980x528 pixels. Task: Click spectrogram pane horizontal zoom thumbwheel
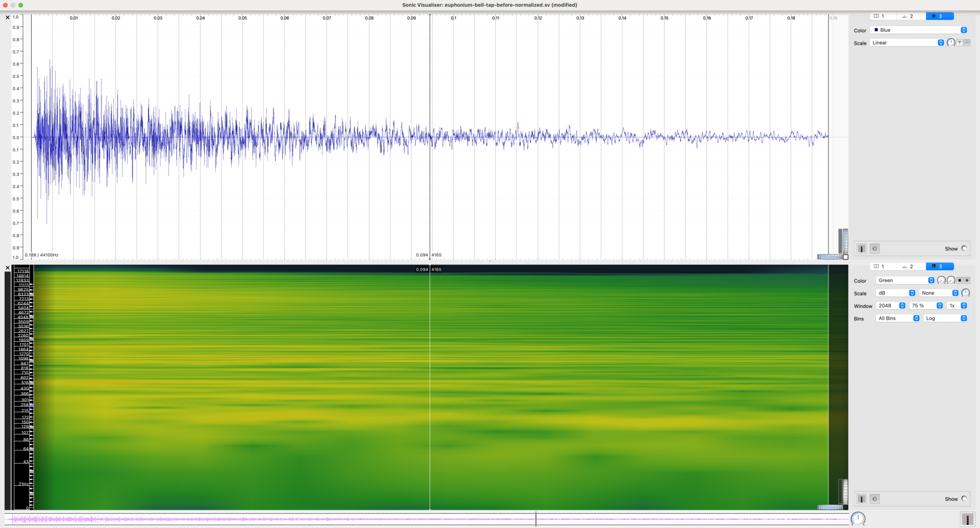point(829,507)
